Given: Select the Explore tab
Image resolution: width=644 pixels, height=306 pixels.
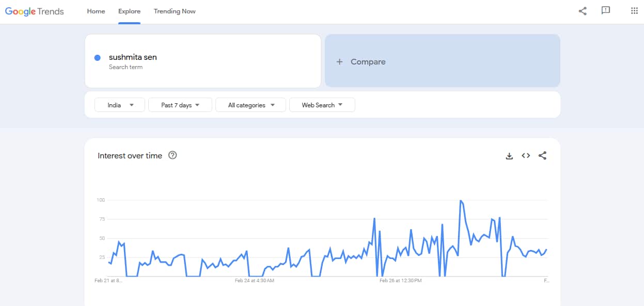Looking at the screenshot, I should pos(129,11).
